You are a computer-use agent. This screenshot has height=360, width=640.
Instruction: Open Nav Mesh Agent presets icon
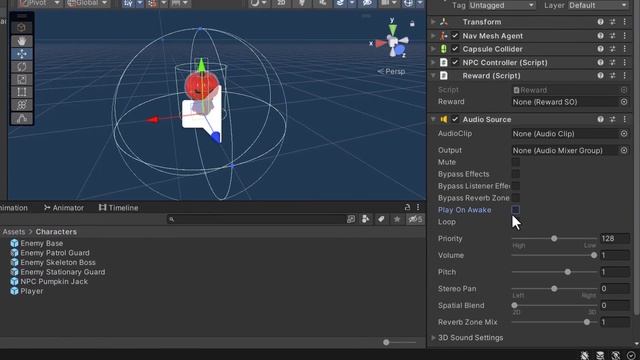point(613,36)
